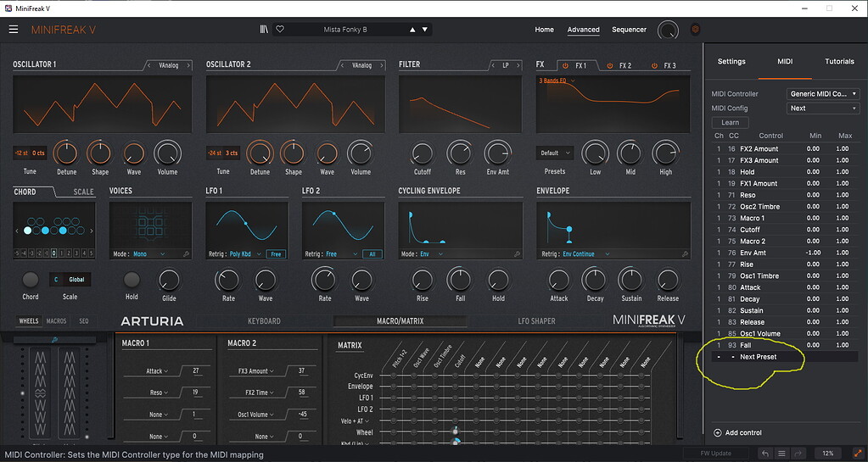Click the orange gear settings icon
This screenshot has width=868, height=462.
695,30
